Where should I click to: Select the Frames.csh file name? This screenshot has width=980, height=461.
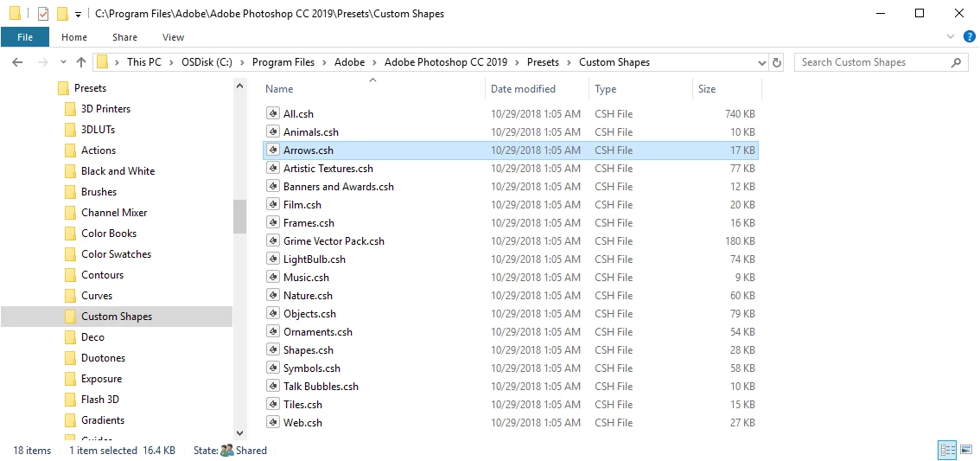tap(309, 222)
